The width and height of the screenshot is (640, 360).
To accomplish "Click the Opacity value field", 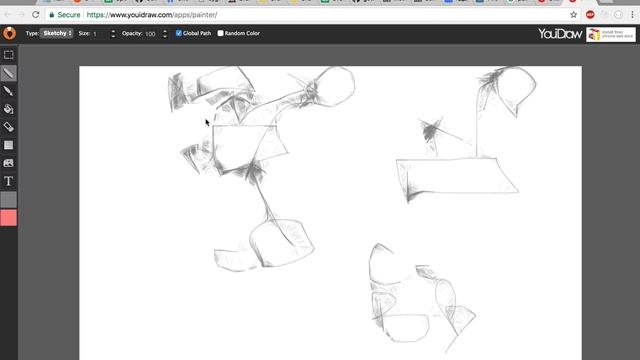I will (152, 33).
